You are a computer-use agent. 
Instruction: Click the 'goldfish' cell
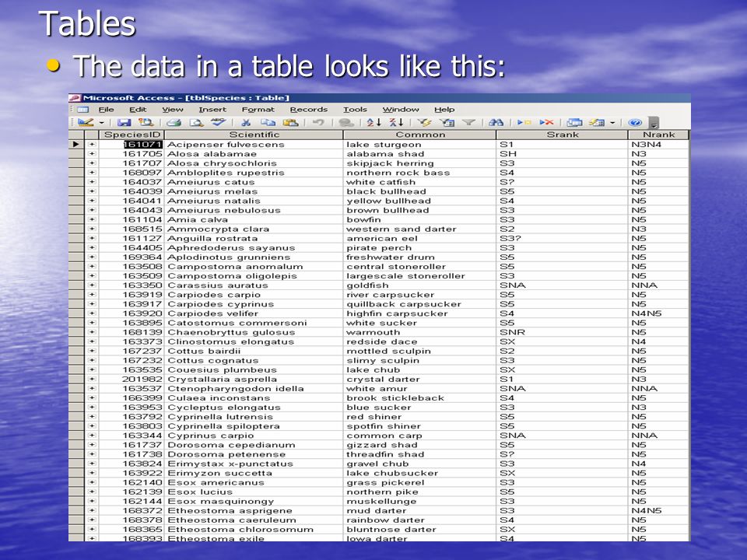click(419, 285)
